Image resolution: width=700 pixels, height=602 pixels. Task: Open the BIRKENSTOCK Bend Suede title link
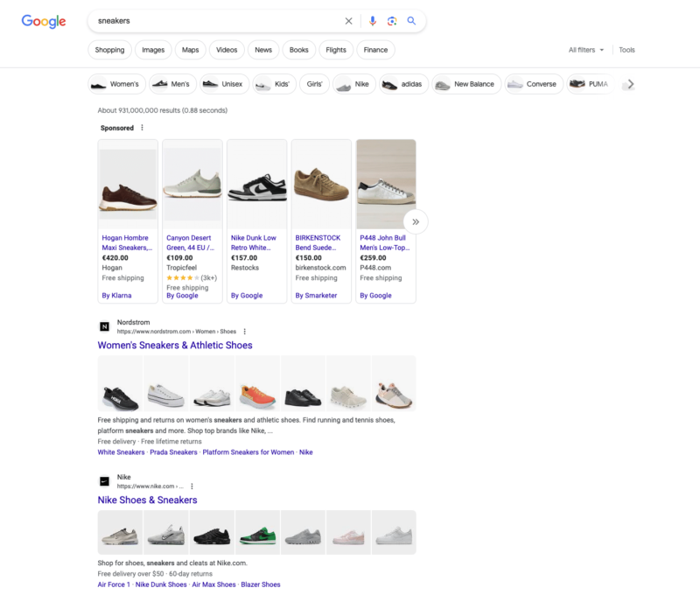318,243
